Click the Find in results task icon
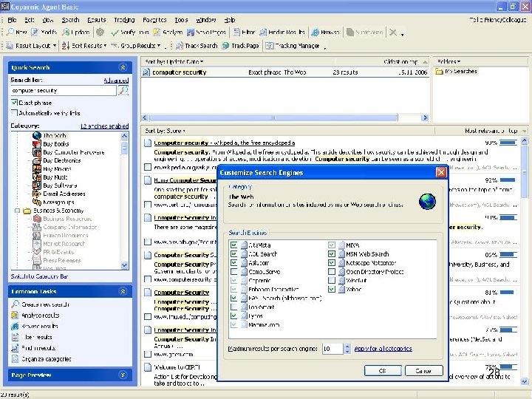The width and height of the screenshot is (532, 399). tap(16, 348)
